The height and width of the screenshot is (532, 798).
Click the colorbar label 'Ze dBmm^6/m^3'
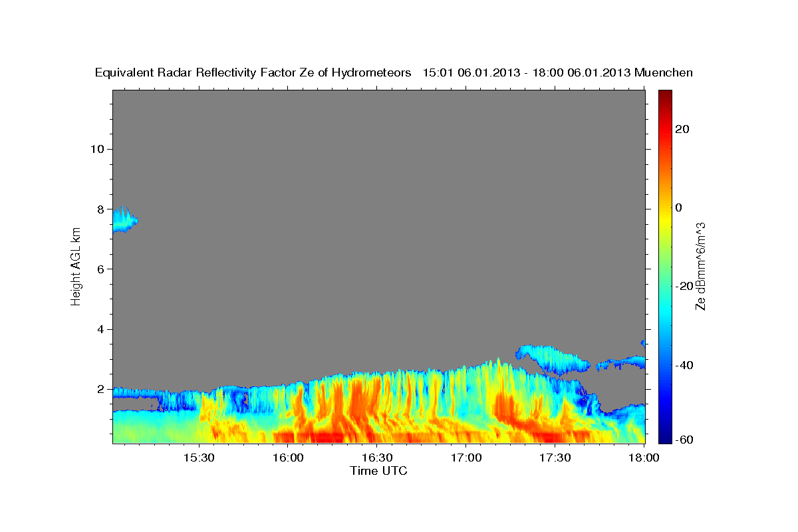(700, 267)
